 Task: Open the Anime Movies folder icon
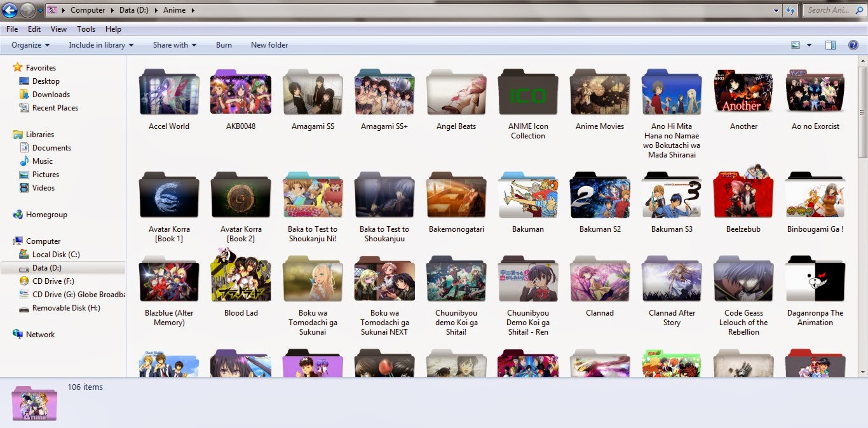coord(600,92)
